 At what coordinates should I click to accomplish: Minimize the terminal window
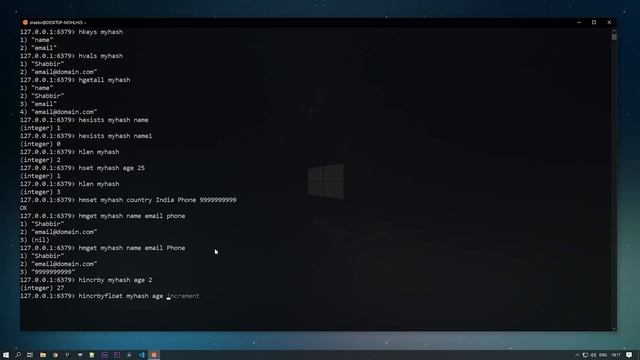[x=579, y=22]
